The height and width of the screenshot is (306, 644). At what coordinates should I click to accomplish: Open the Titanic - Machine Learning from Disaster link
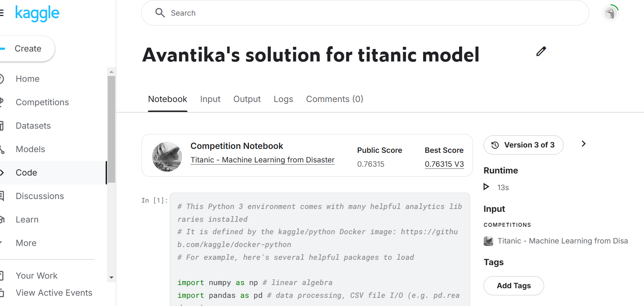(x=262, y=160)
